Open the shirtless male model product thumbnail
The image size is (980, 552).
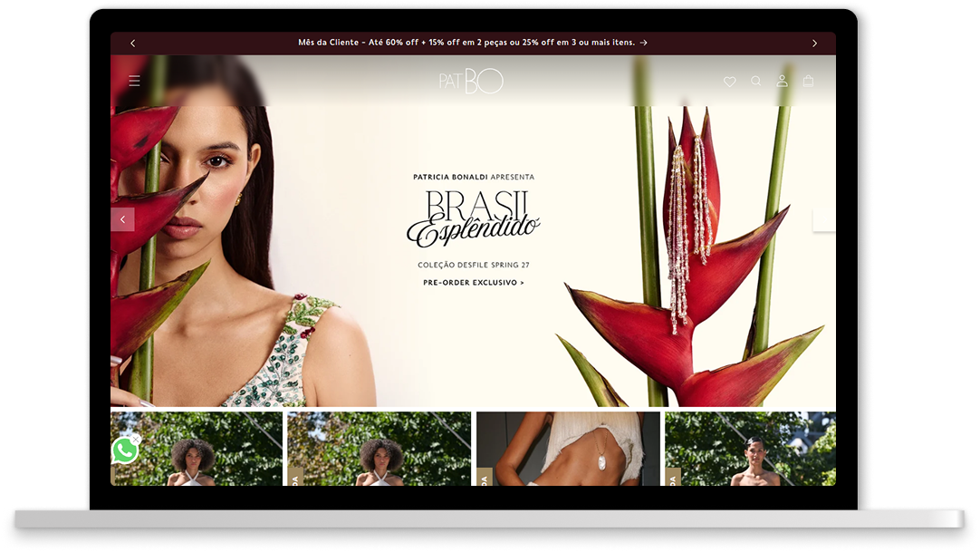(x=750, y=449)
